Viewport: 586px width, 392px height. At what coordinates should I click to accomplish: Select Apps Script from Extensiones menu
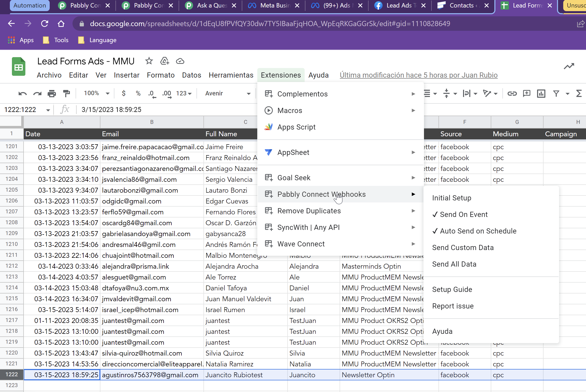tap(341, 127)
